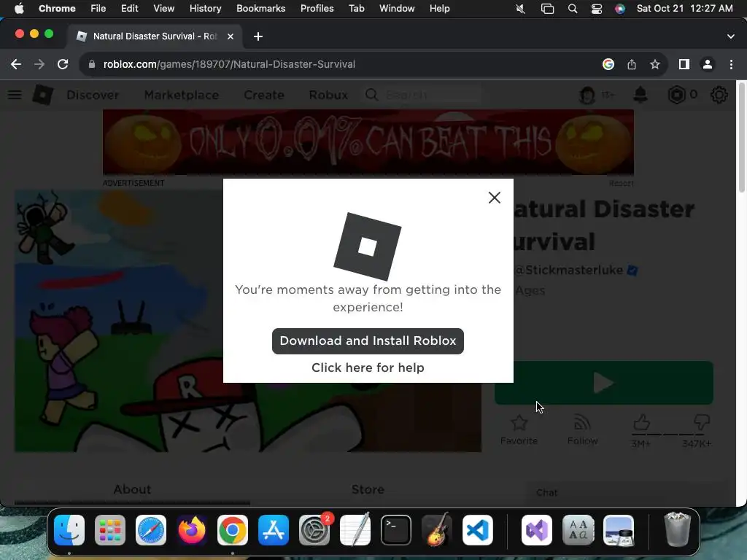
Task: Dislike the game with thumbs down
Action: [x=702, y=423]
